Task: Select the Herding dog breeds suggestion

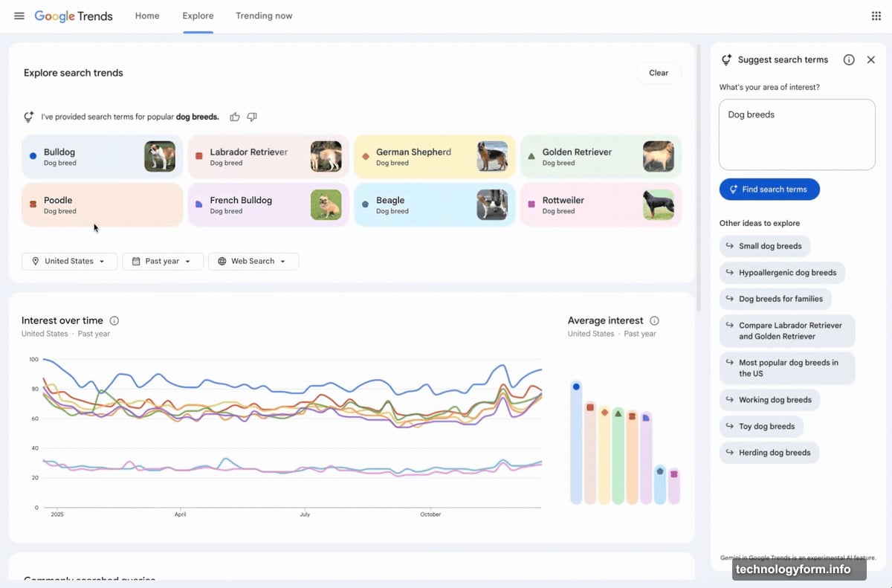Action: coord(769,453)
